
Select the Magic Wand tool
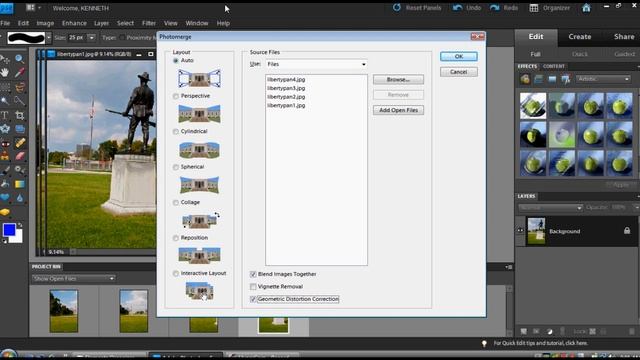click(5, 101)
